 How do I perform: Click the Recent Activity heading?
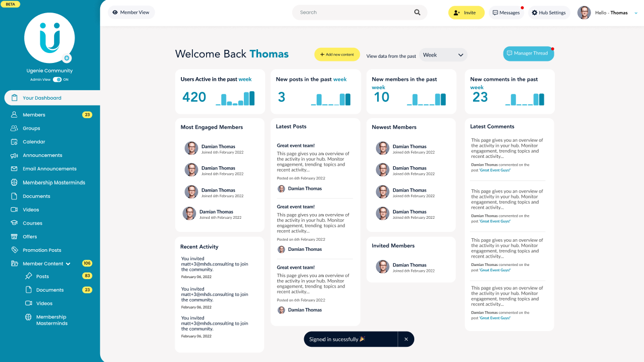199,247
